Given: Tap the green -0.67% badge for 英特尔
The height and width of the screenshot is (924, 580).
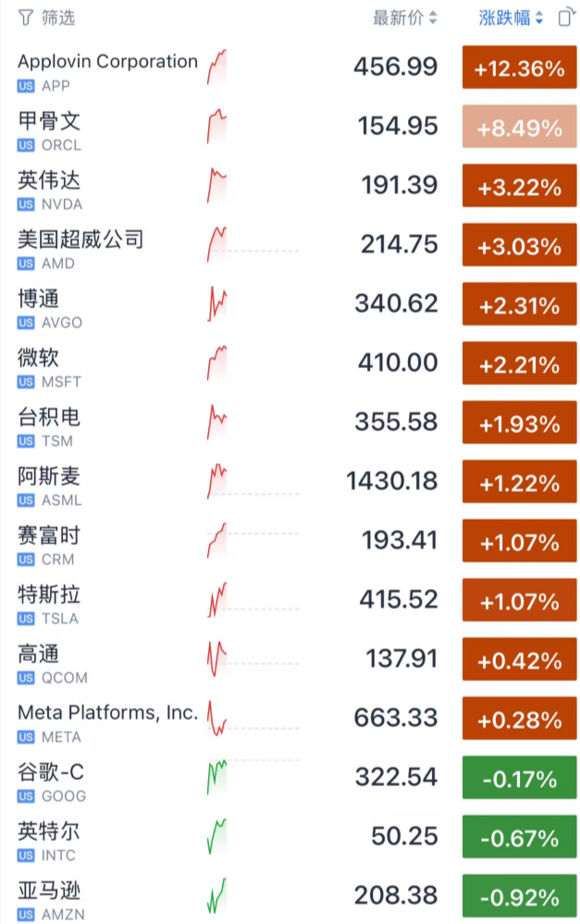Looking at the screenshot, I should tap(519, 838).
